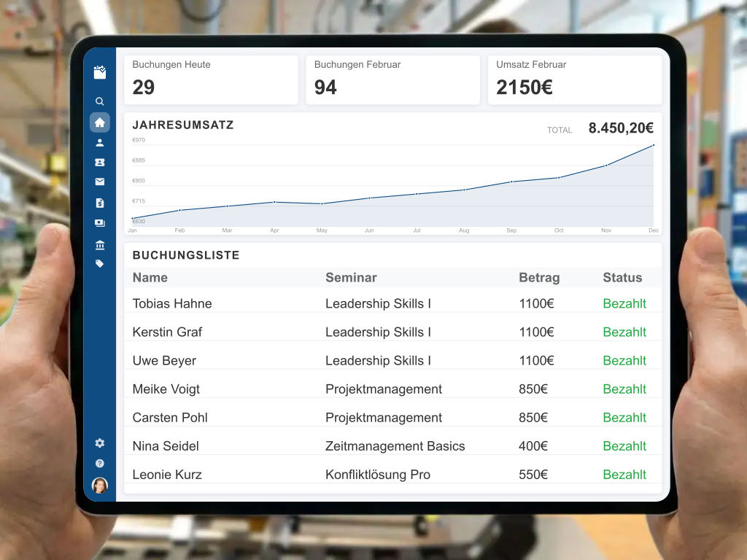Open settings with the gear icon
The height and width of the screenshot is (560, 747).
pyautogui.click(x=100, y=443)
